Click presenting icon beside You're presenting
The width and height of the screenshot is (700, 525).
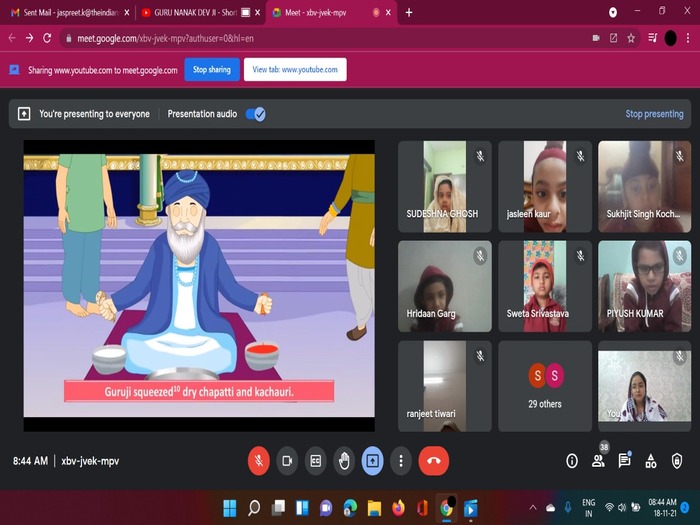tap(24, 114)
